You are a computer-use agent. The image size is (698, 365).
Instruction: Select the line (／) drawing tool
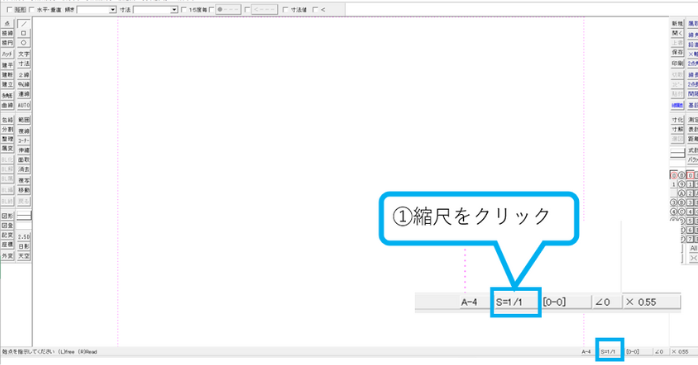pos(24,24)
